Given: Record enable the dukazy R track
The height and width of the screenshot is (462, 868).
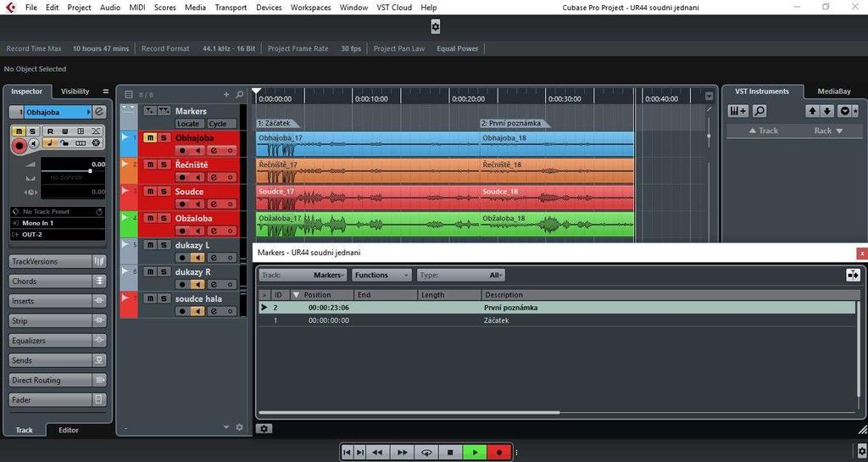Looking at the screenshot, I should click(182, 284).
